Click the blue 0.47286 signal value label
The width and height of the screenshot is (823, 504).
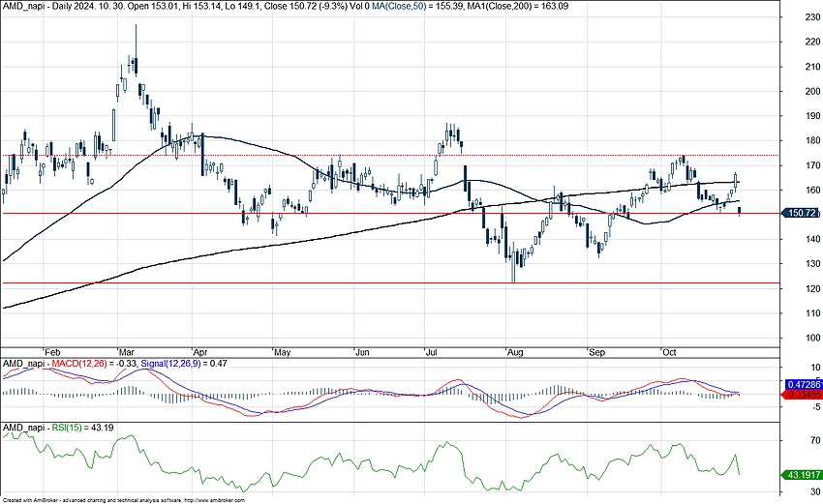(x=804, y=384)
